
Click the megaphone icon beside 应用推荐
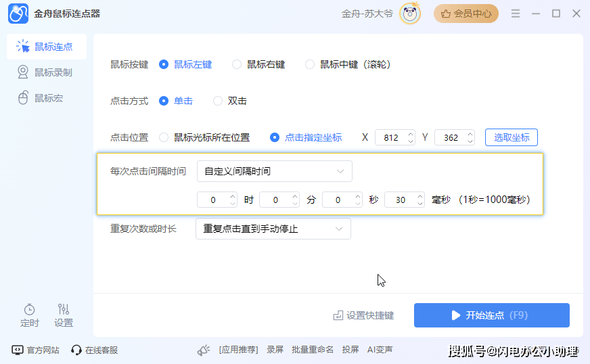click(204, 350)
